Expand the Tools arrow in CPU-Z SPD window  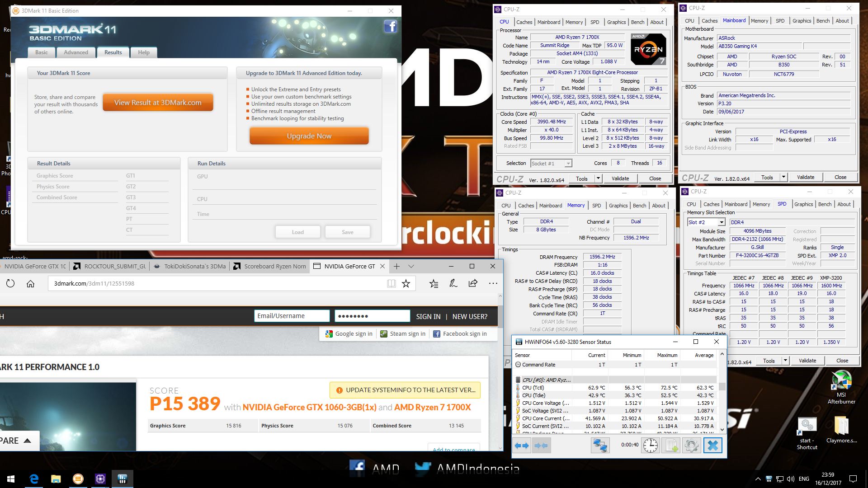(x=785, y=361)
